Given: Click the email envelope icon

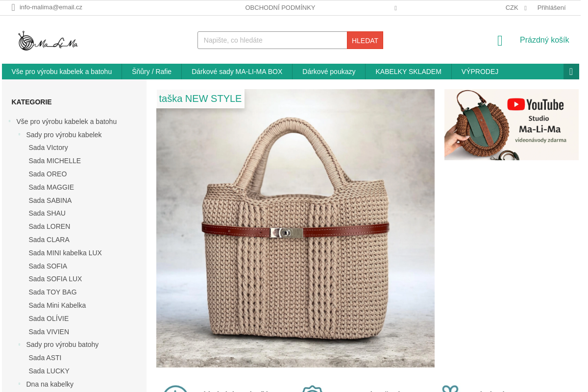Looking at the screenshot, I should (13, 7).
